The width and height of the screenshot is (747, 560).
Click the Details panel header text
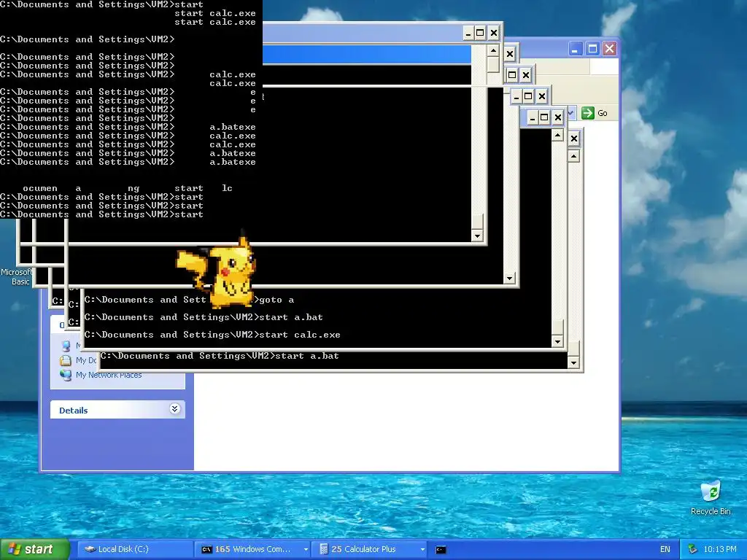click(74, 411)
